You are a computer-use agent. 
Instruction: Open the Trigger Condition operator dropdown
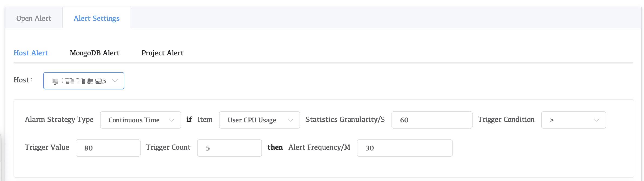click(568, 120)
